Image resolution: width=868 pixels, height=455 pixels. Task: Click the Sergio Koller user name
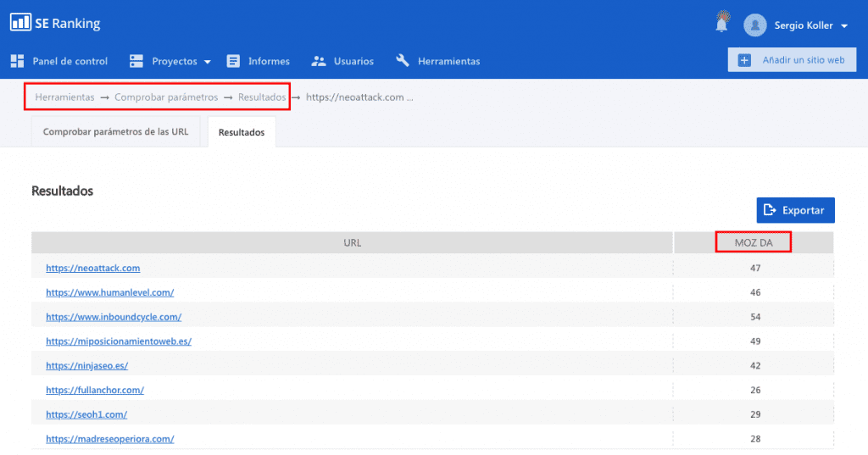(804, 25)
